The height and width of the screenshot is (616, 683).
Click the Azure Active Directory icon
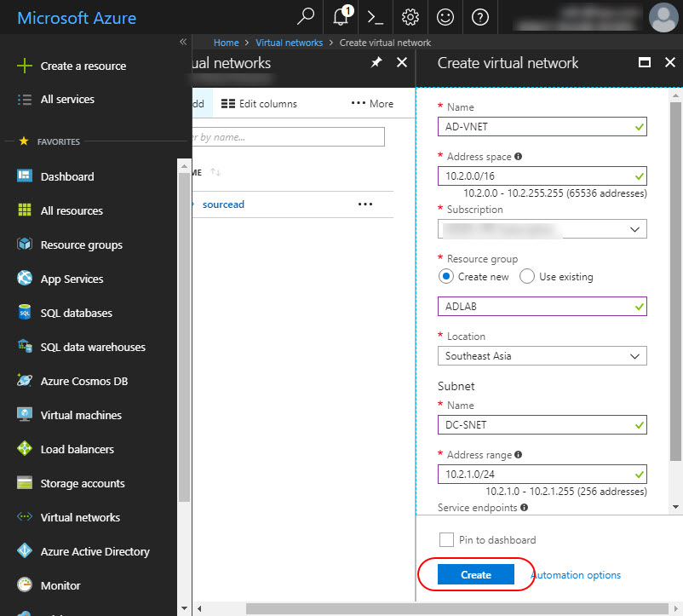pyautogui.click(x=25, y=550)
